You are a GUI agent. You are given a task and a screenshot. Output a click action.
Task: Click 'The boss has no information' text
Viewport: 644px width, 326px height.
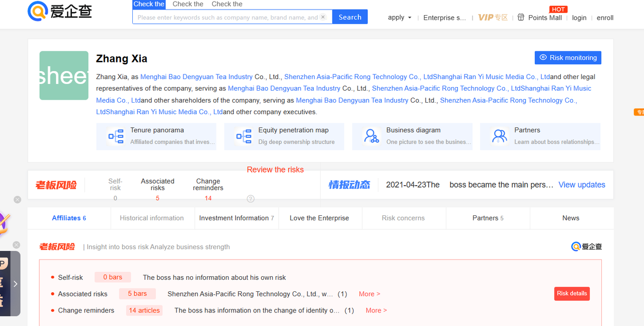point(214,277)
